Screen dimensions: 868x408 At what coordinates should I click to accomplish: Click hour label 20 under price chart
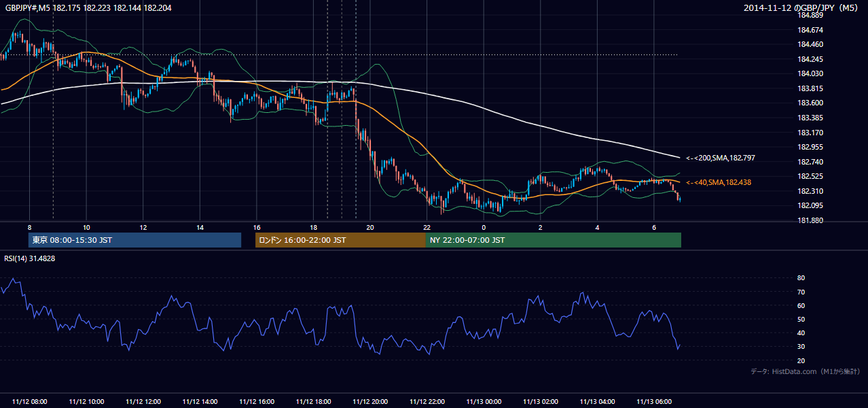[x=370, y=227]
